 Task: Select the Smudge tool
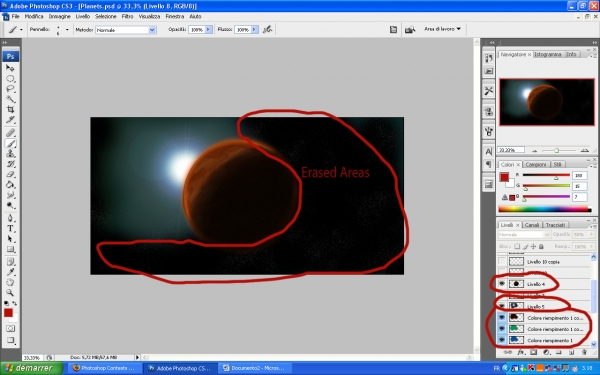(x=10, y=195)
